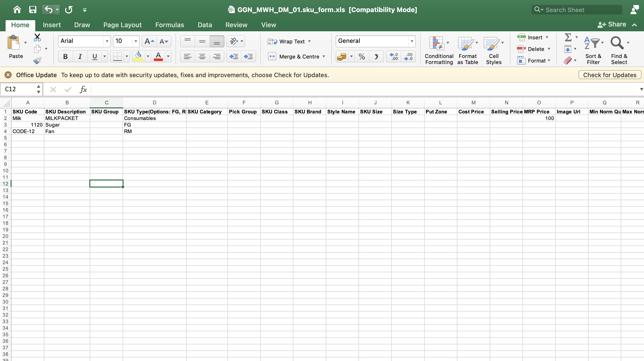The image size is (644, 361).
Task: Open the Merge & Centre dropdown arrow
Action: point(324,56)
